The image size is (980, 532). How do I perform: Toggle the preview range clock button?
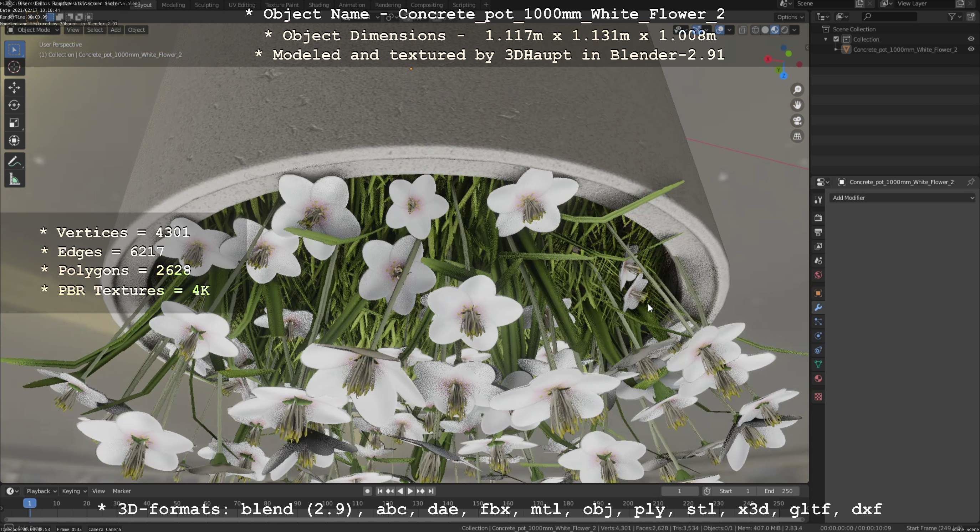pyautogui.click(x=707, y=491)
